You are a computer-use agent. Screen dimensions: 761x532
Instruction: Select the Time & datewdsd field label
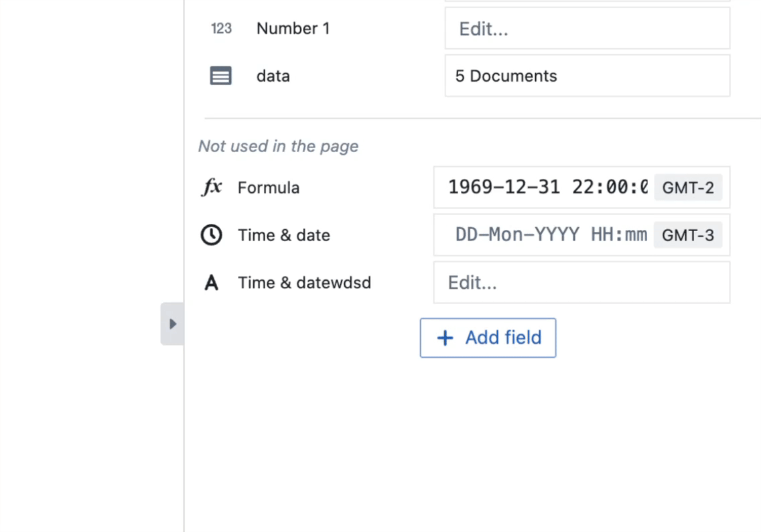[304, 283]
